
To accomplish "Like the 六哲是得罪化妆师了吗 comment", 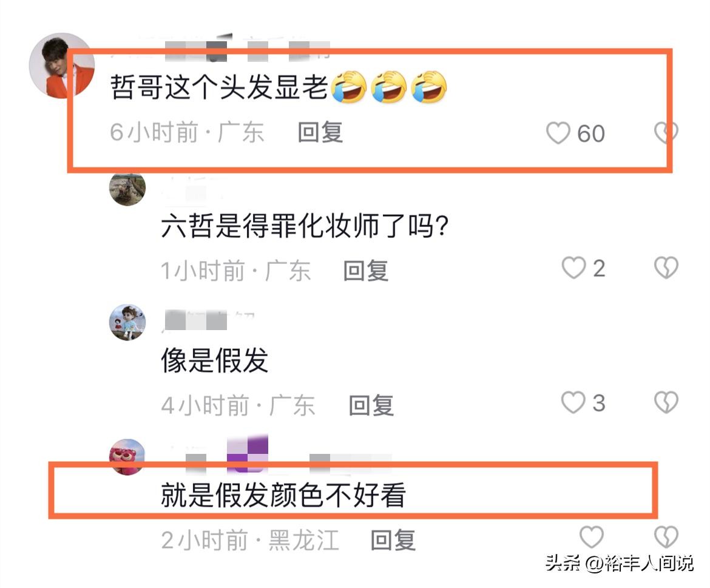I will pos(573,268).
